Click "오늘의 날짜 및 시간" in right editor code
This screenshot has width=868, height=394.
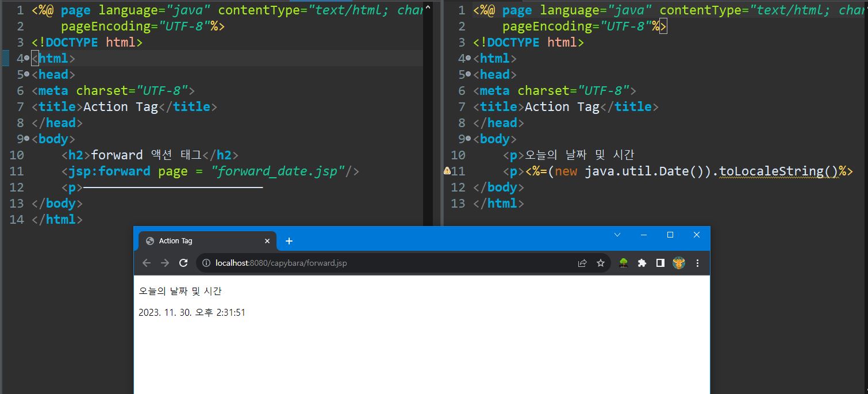(579, 155)
